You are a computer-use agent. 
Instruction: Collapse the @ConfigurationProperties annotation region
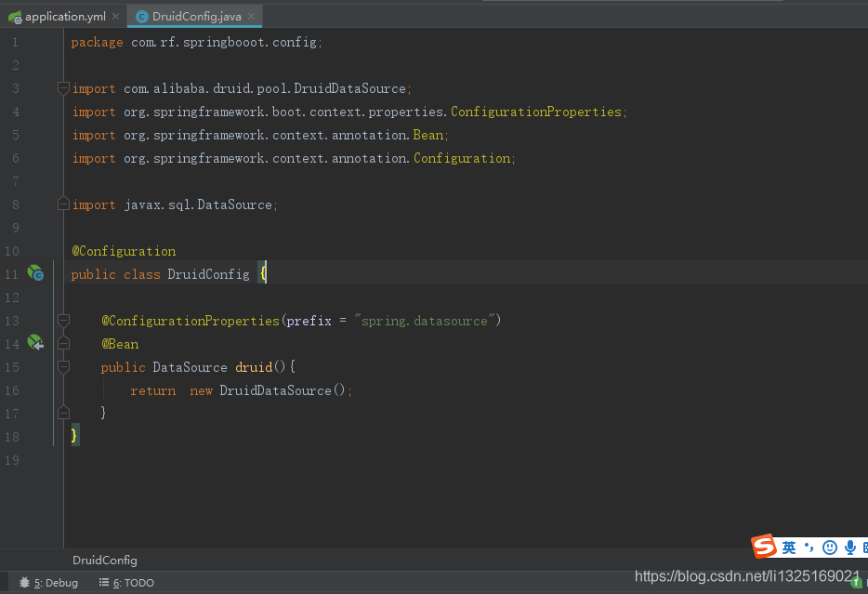[63, 320]
